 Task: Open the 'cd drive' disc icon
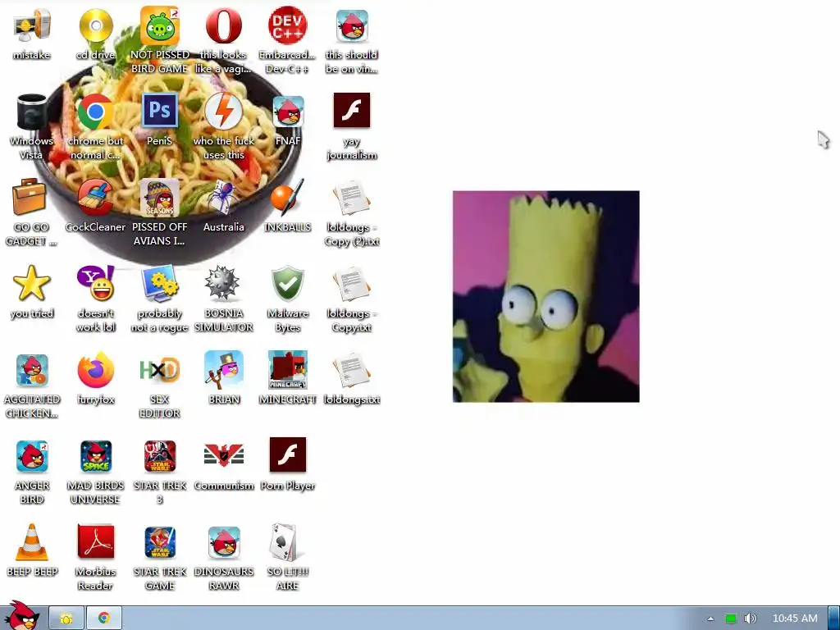(96, 26)
